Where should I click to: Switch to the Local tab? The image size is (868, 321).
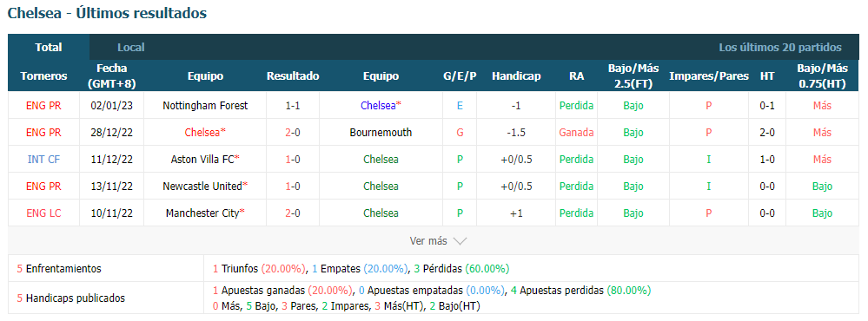(130, 48)
